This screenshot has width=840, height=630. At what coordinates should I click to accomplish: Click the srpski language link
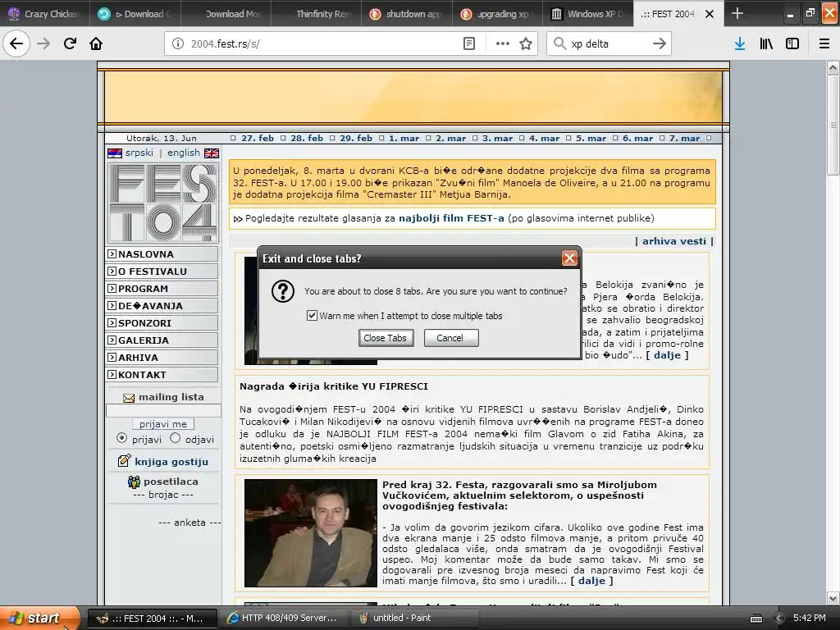139,153
